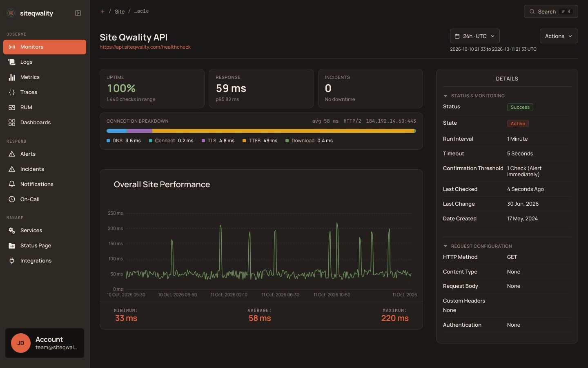This screenshot has height=368, width=588.
Task: Click the Minimum 33 ms value
Action: (126, 318)
